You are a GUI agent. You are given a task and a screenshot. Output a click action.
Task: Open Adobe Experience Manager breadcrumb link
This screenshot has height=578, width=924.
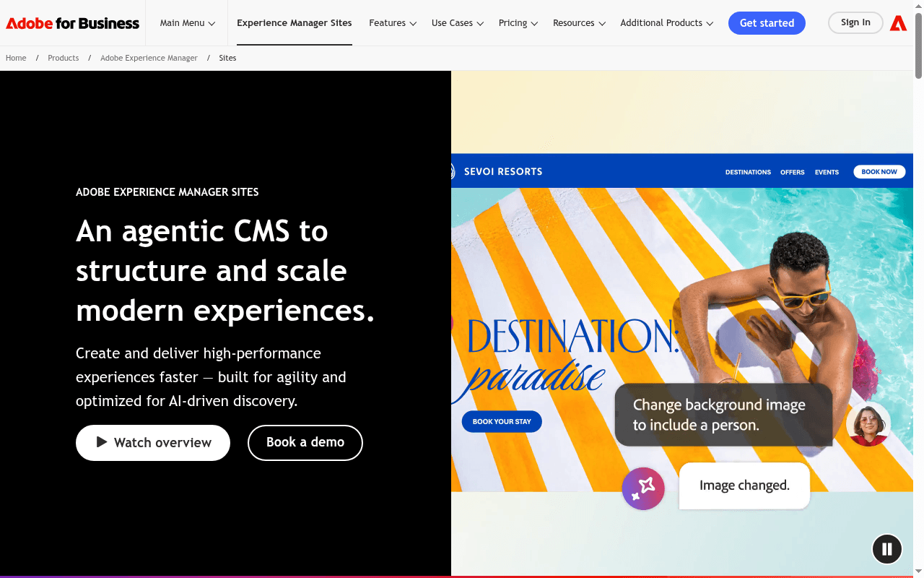pos(149,58)
